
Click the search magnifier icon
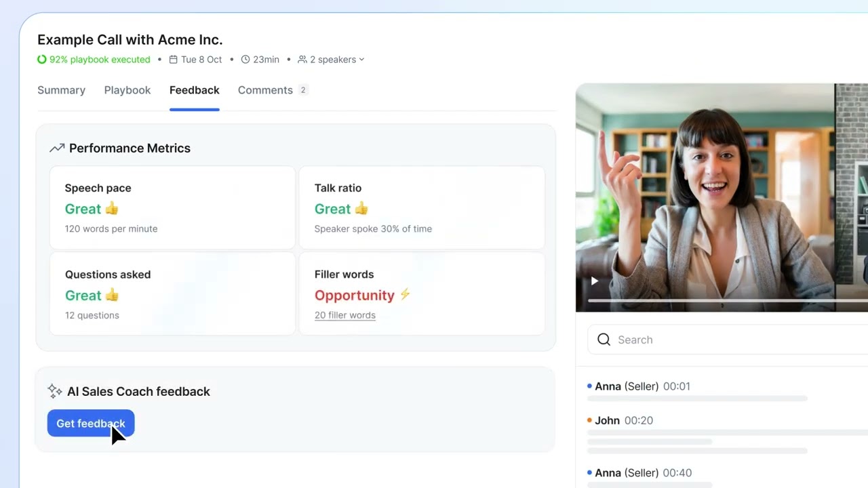click(604, 340)
